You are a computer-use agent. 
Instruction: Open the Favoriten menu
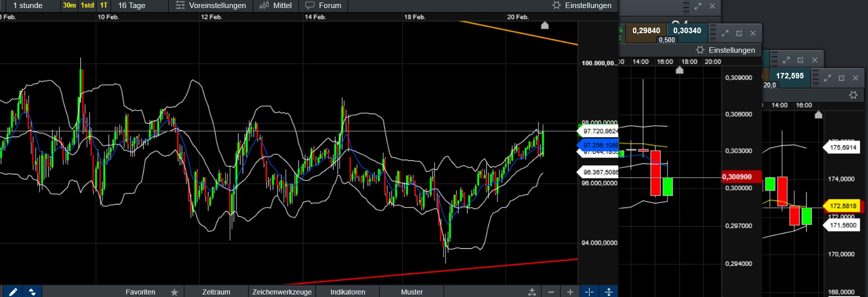click(141, 292)
